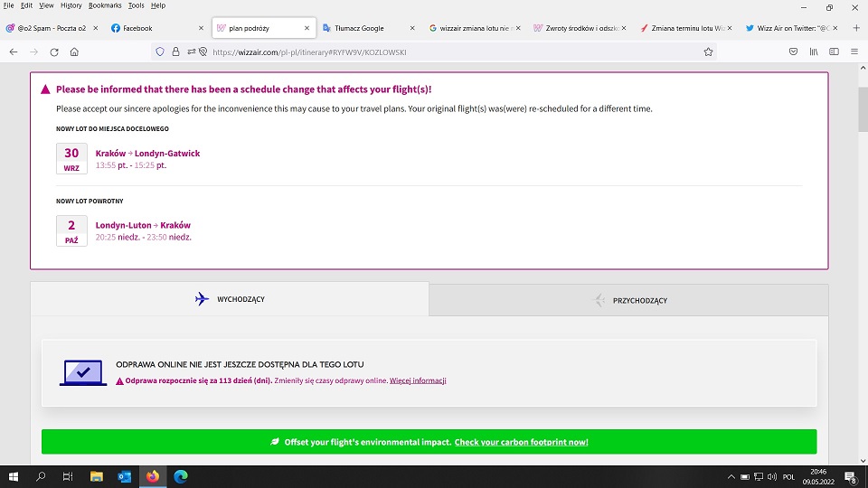Click the scrollbar down arrow

863,460
